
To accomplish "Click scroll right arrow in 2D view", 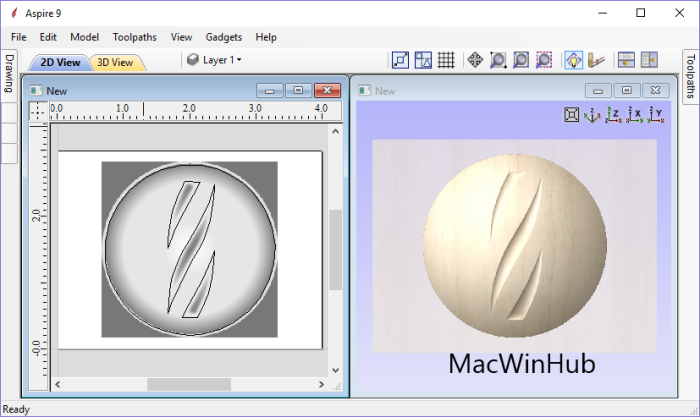I will (x=321, y=384).
